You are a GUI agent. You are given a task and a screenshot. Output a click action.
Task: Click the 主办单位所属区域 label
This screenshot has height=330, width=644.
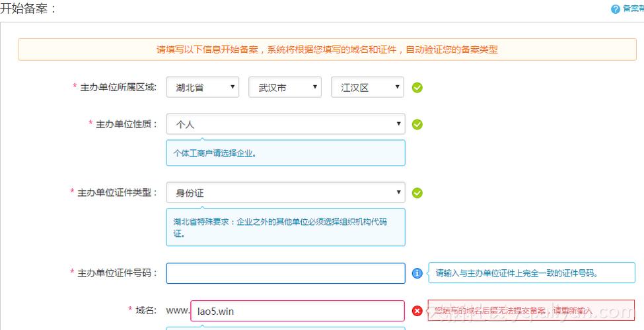(x=118, y=87)
